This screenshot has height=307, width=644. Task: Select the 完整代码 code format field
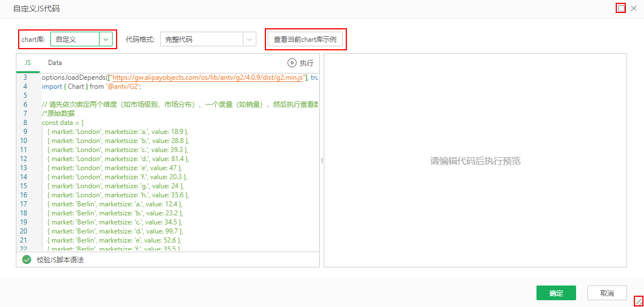click(202, 39)
